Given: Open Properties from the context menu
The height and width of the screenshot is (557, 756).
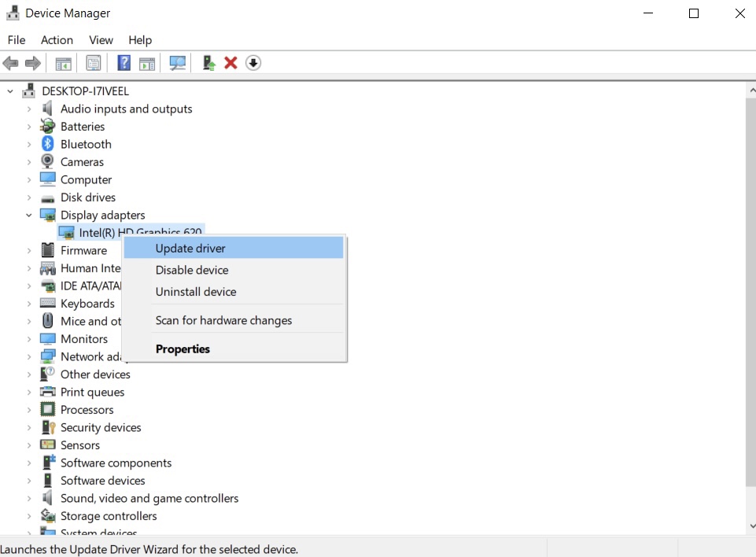Looking at the screenshot, I should (234, 349).
